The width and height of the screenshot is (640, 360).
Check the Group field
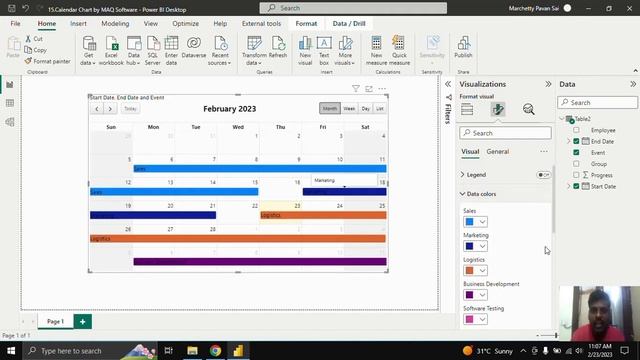(576, 164)
